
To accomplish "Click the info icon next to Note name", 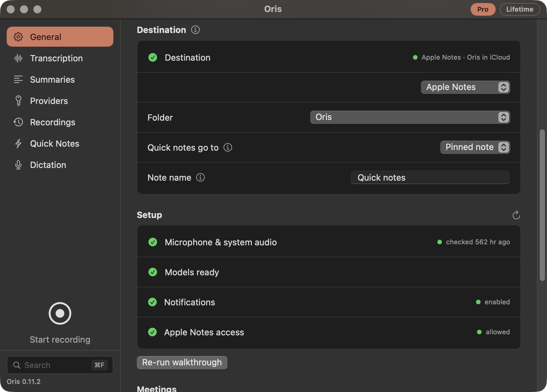I will tap(200, 177).
